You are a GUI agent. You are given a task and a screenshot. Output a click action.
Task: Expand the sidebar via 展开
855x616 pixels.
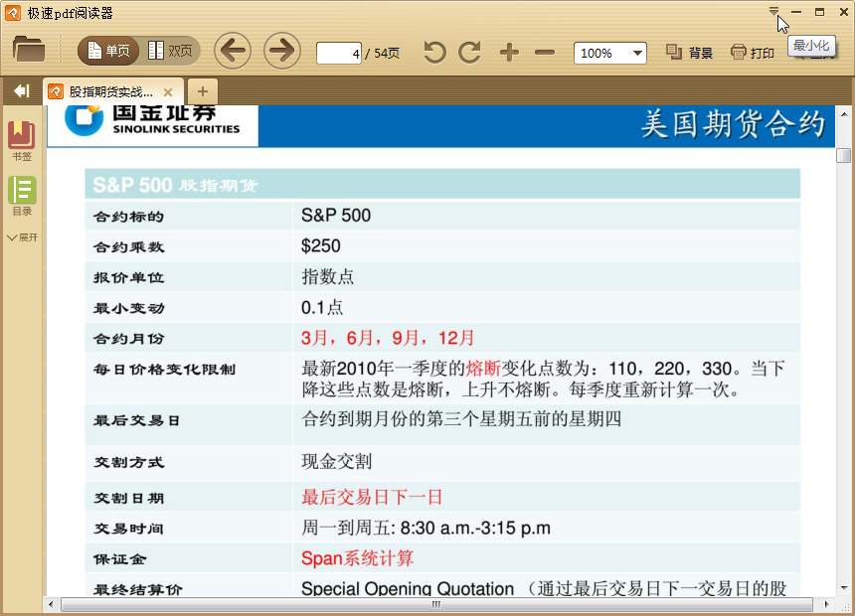pos(22,237)
